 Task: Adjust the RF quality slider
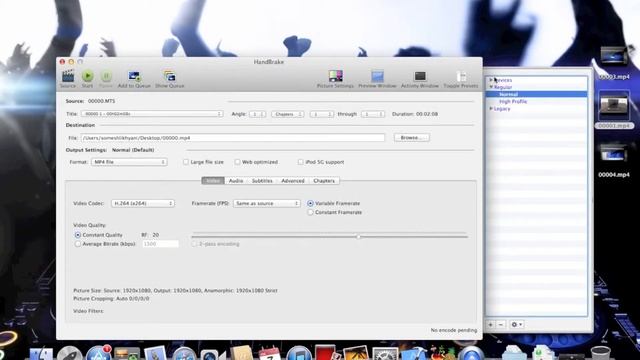click(x=358, y=236)
